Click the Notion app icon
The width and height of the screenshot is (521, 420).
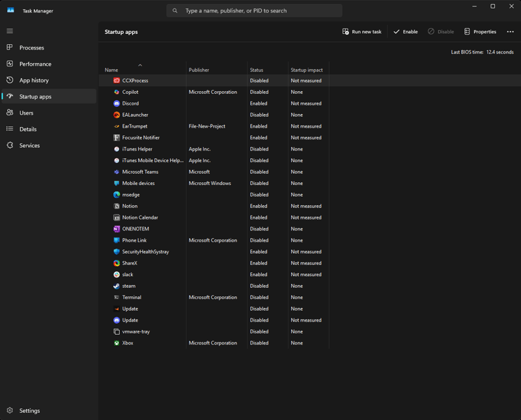click(117, 206)
